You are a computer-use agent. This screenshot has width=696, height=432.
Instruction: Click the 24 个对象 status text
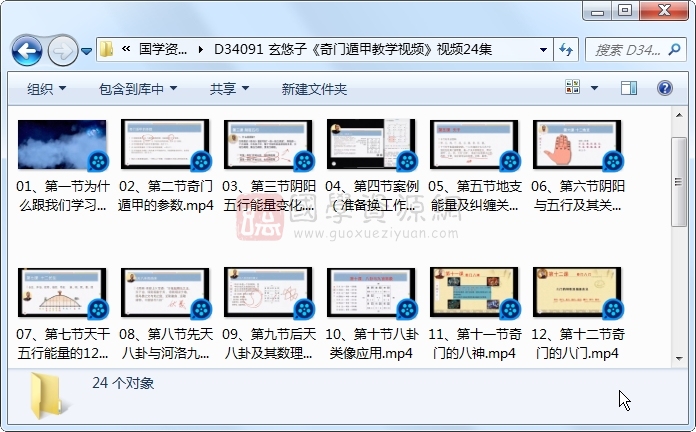[123, 383]
